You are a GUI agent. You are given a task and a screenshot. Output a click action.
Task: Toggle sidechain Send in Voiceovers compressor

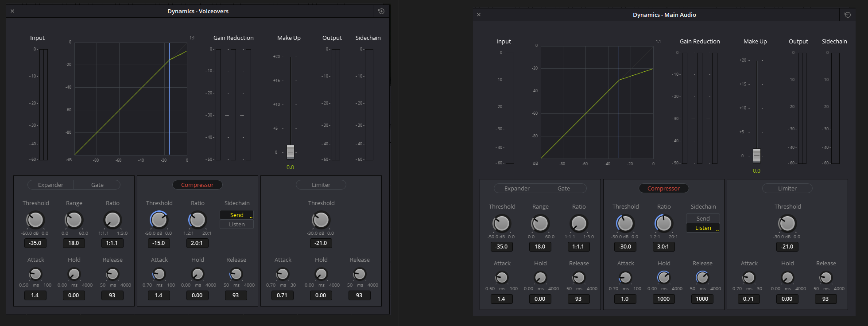point(237,215)
